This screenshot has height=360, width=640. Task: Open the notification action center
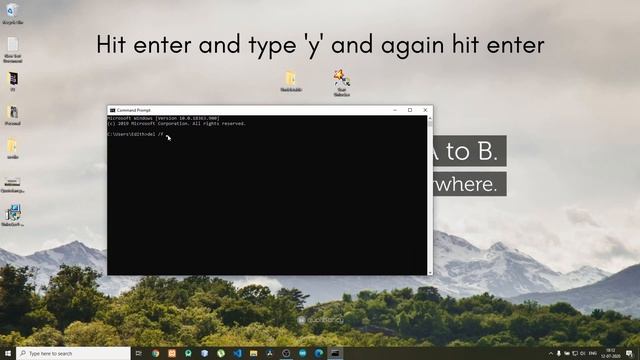coord(629,353)
